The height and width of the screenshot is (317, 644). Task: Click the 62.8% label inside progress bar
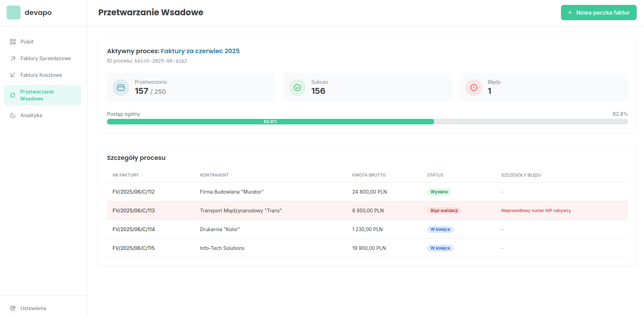tap(271, 122)
